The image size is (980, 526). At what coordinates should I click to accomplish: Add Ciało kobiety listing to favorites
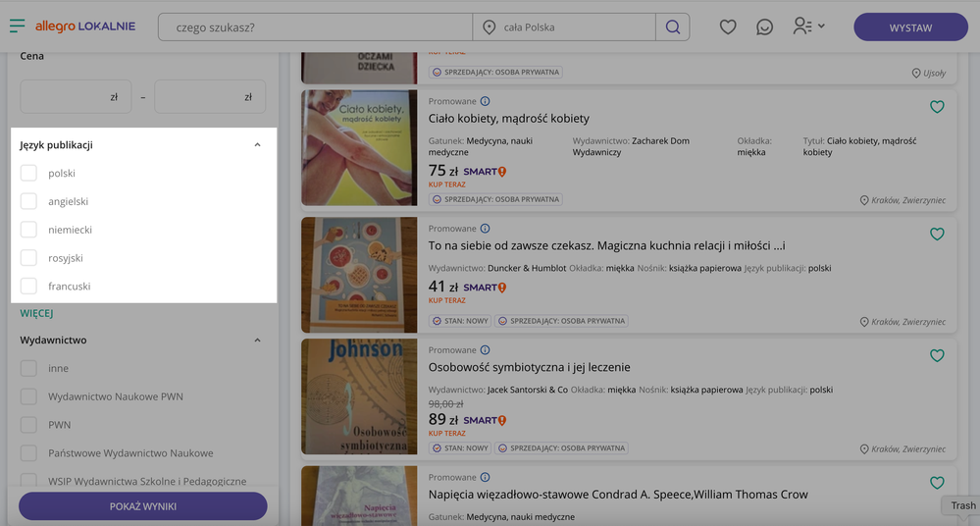[x=937, y=107]
